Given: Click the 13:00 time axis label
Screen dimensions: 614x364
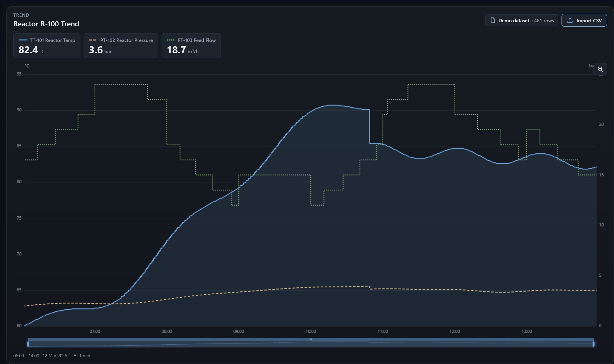Looking at the screenshot, I should click(527, 331).
